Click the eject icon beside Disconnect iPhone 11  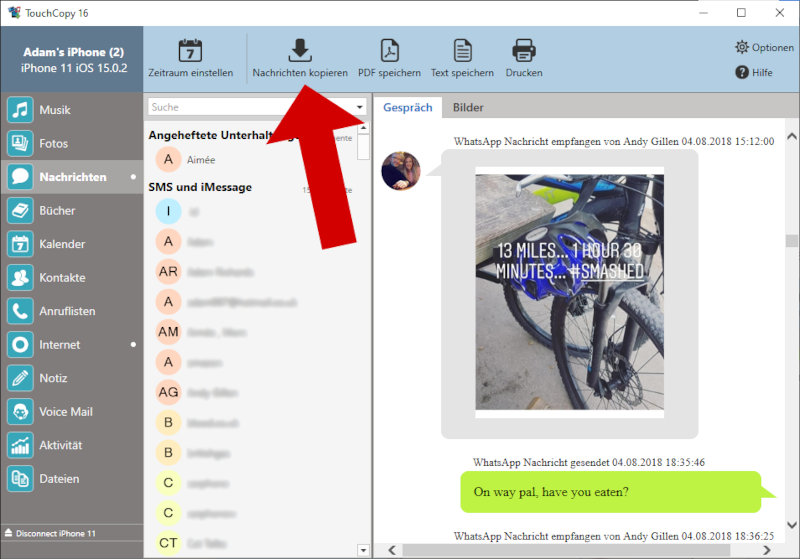8,532
